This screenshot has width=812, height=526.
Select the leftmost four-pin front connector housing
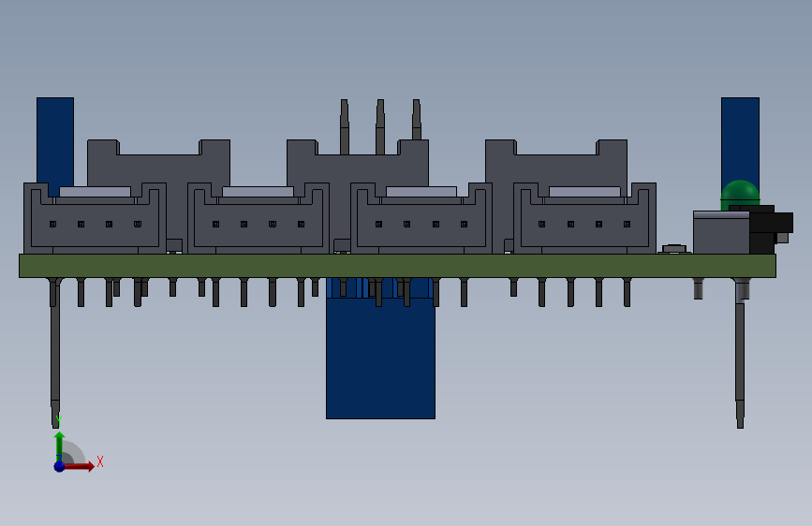coord(95,218)
